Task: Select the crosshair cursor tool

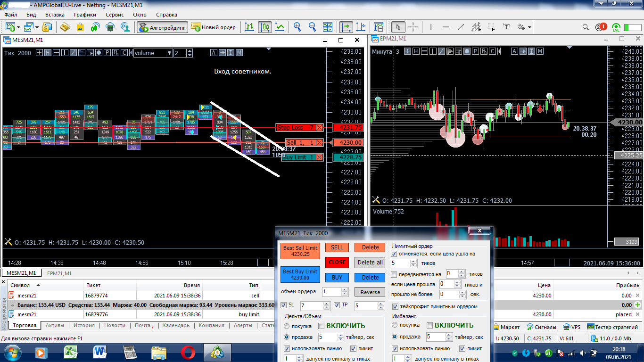Action: [413, 27]
